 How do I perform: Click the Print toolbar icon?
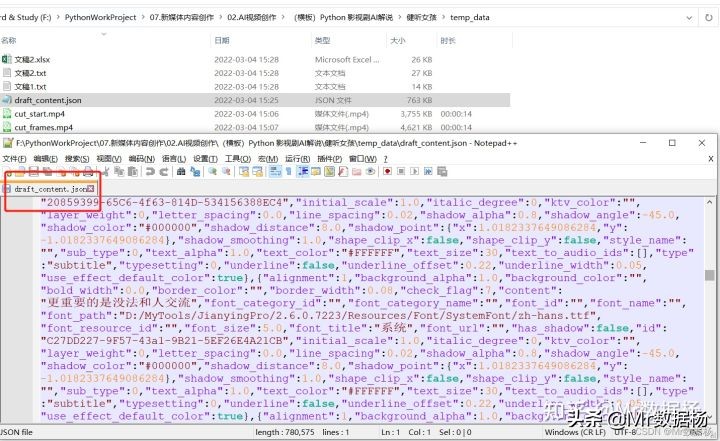point(88,172)
